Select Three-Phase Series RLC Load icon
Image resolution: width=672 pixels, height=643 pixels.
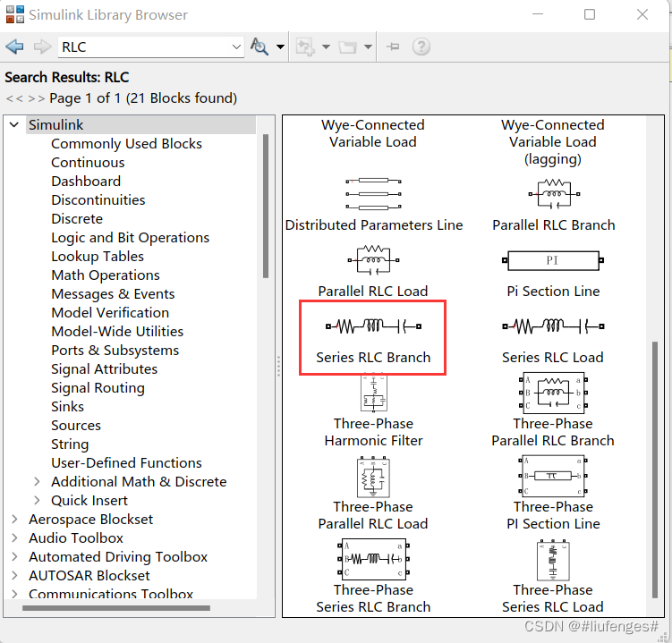[x=553, y=561]
